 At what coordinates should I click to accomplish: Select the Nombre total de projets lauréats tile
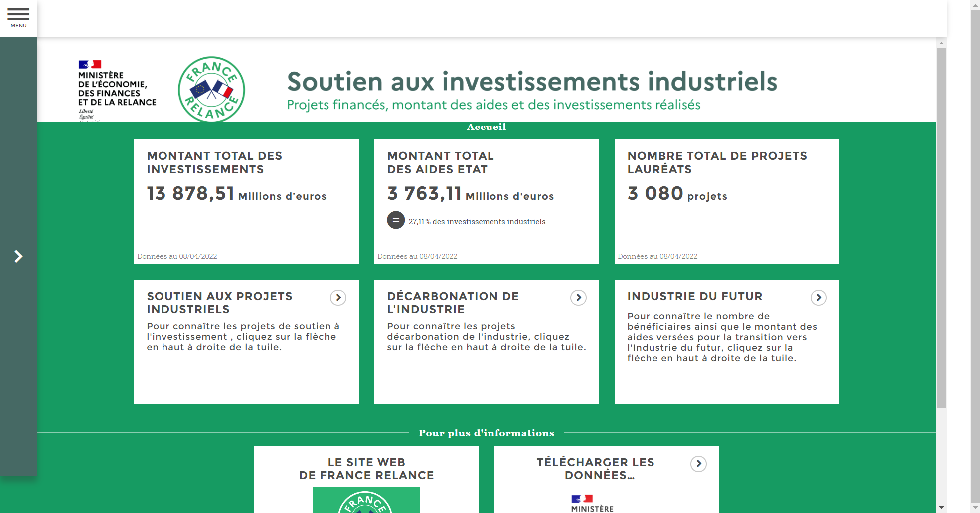point(727,202)
